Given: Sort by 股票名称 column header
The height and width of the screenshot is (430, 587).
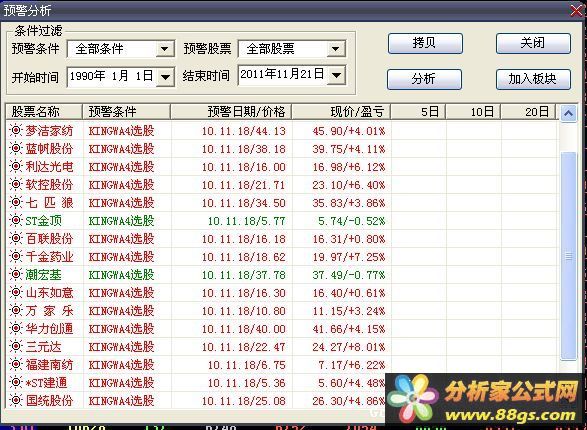Looking at the screenshot, I should 44,112.
